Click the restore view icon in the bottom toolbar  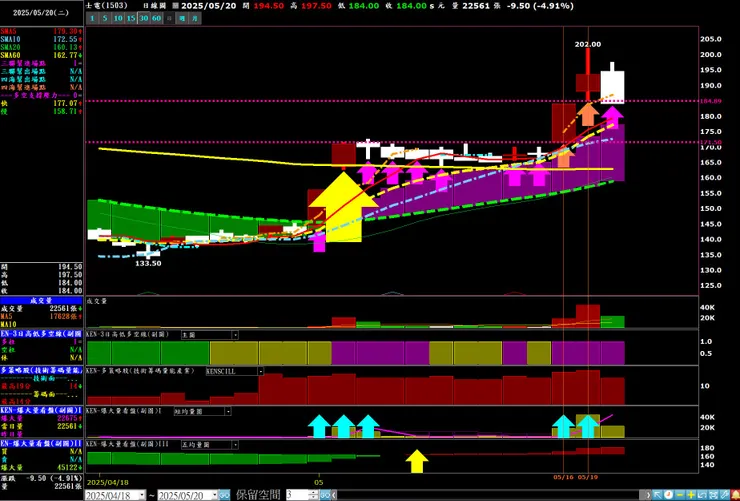click(701, 495)
